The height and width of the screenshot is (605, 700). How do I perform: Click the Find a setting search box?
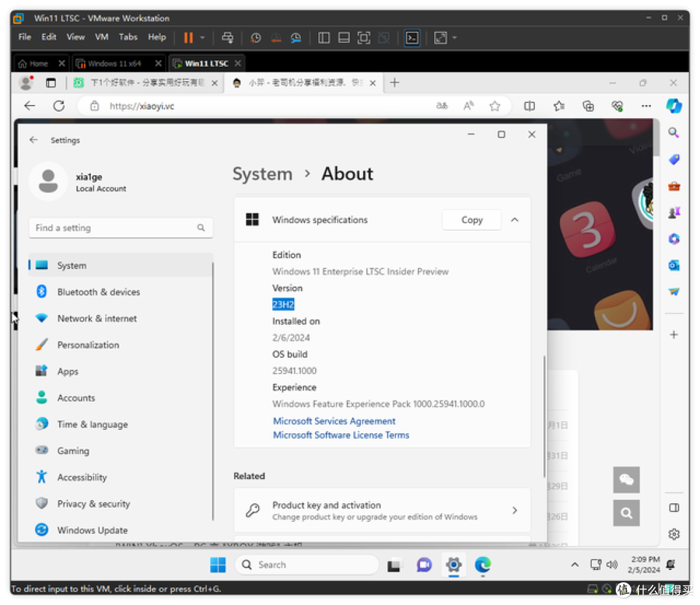[x=121, y=228]
